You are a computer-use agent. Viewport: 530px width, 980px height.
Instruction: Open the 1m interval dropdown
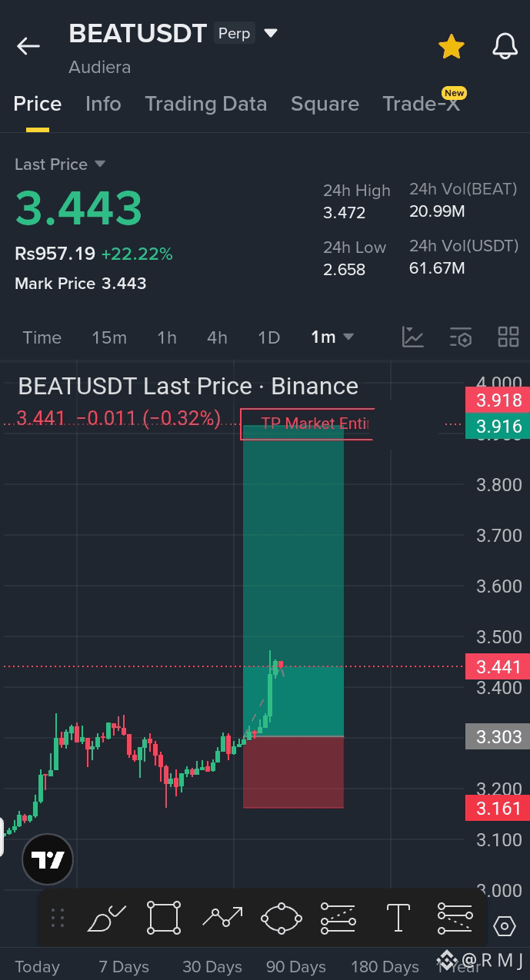tap(332, 337)
